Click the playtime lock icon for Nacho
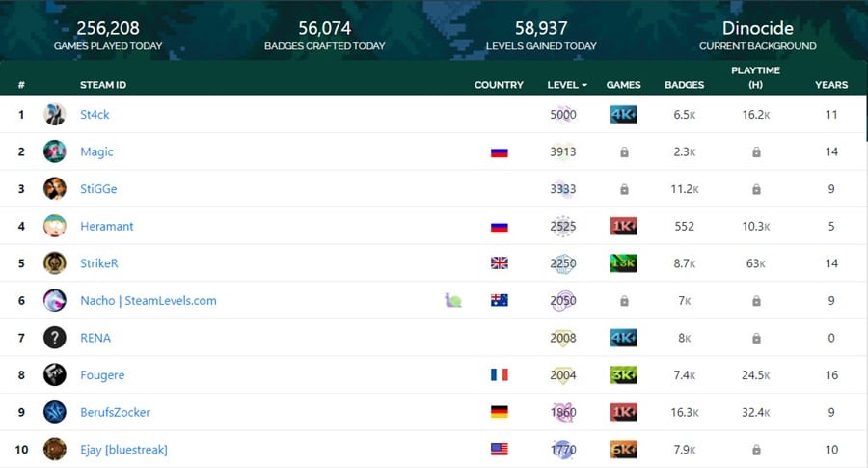This screenshot has width=868, height=468. point(756,301)
